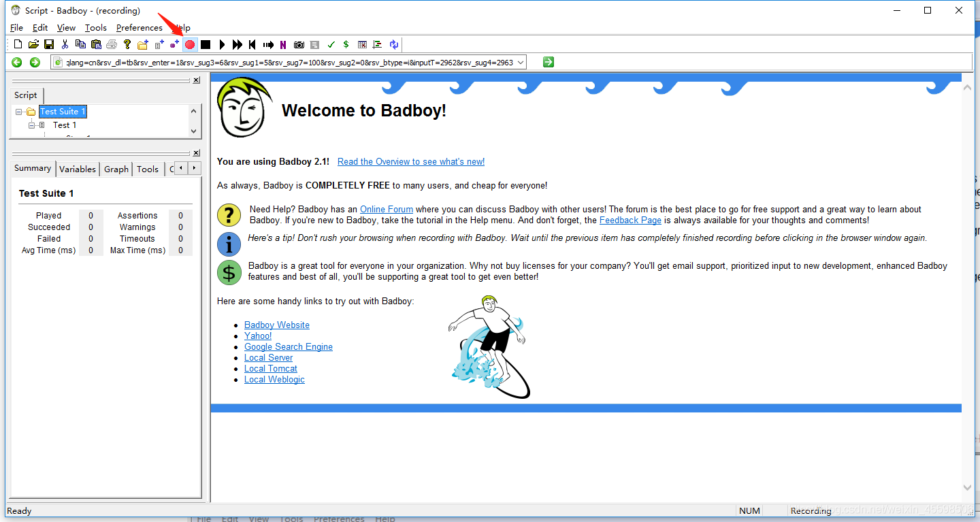Viewport: 980px width, 522px height.
Task: Open the Badboy Website link
Action: click(x=277, y=325)
